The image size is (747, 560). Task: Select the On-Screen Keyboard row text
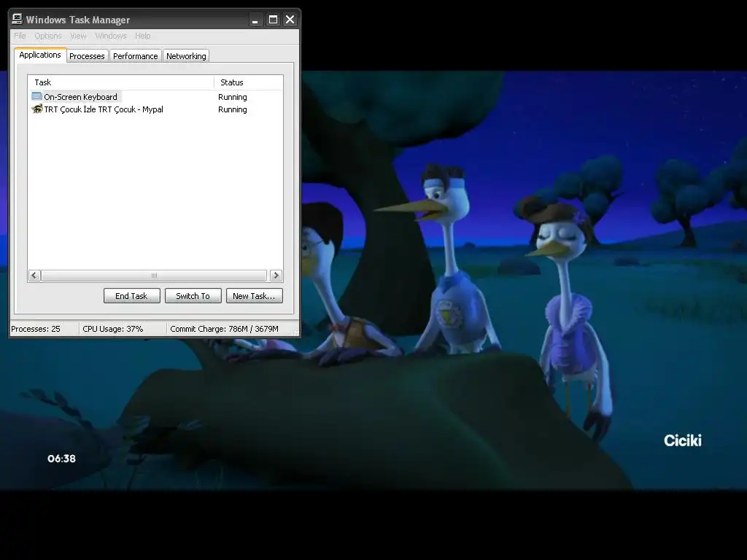(x=80, y=97)
